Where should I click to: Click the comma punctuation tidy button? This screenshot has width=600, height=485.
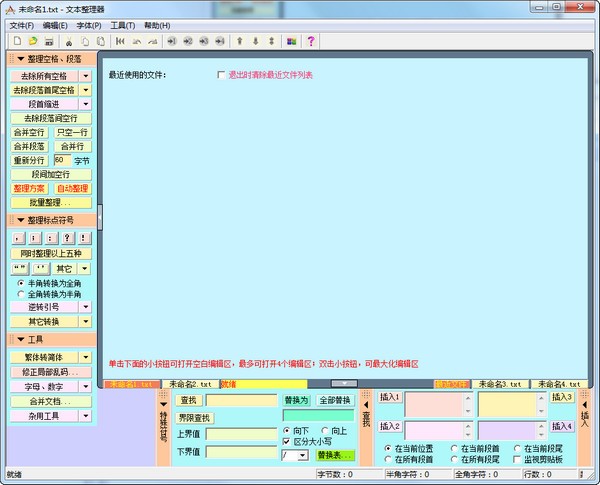click(x=19, y=238)
